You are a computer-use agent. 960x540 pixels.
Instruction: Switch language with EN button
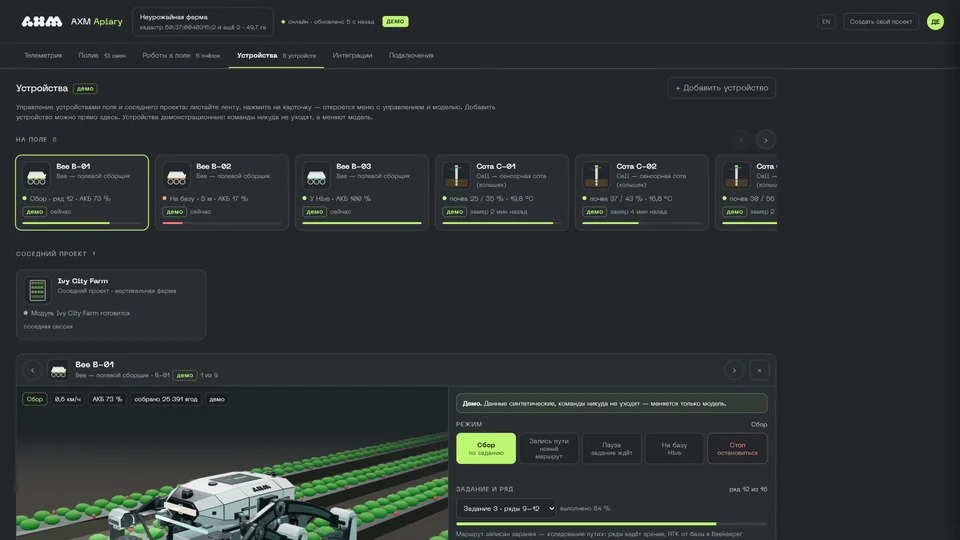(826, 21)
